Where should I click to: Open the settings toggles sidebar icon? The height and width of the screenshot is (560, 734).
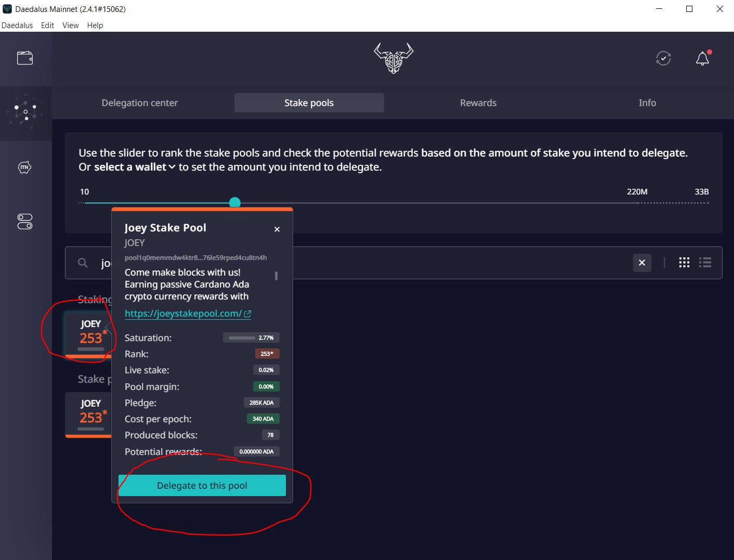tap(25, 222)
